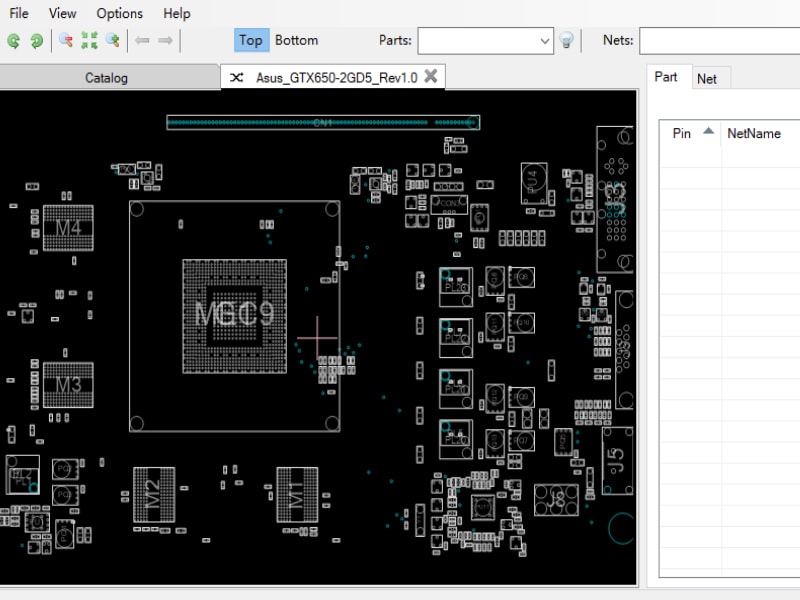Open the File menu
This screenshot has width=800, height=600.
tap(19, 13)
